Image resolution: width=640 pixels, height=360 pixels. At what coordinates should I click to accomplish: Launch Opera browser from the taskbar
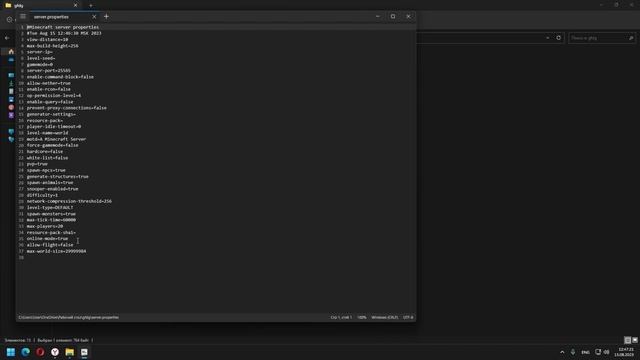click(x=40, y=352)
